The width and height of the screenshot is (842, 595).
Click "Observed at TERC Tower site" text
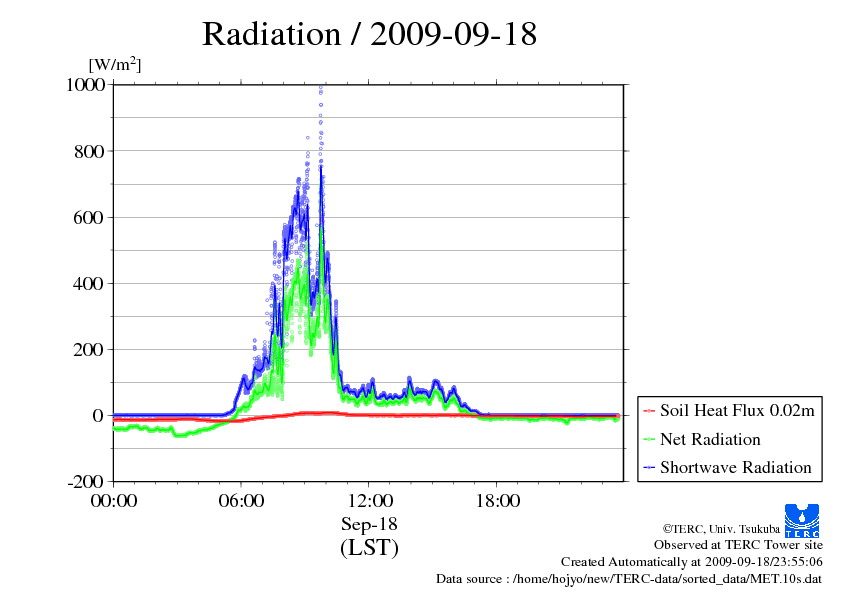(738, 545)
